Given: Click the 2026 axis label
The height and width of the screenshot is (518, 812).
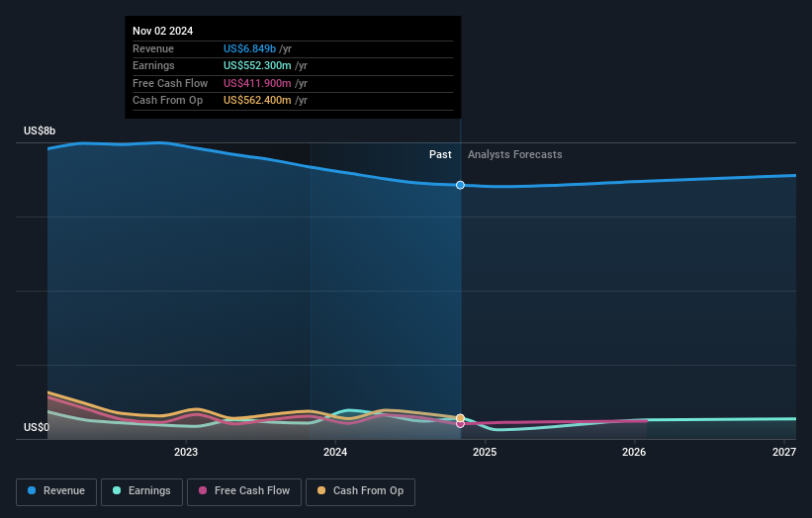Looking at the screenshot, I should (634, 453).
